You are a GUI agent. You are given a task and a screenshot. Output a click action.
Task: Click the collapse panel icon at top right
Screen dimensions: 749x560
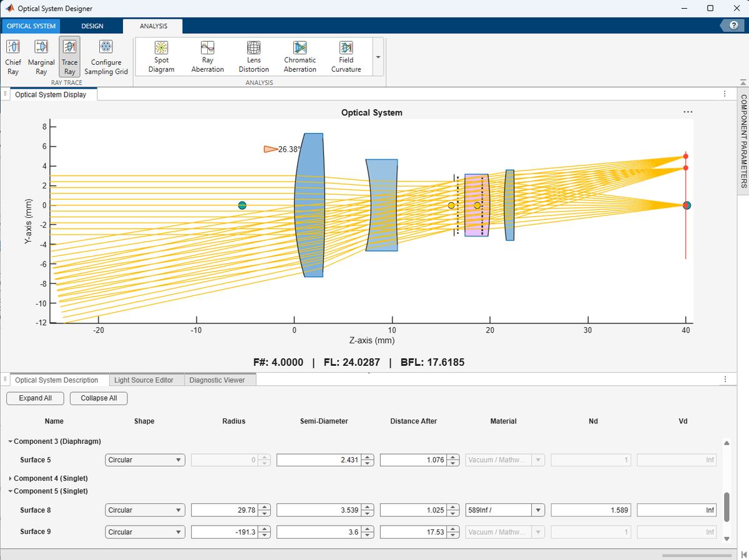click(x=743, y=82)
